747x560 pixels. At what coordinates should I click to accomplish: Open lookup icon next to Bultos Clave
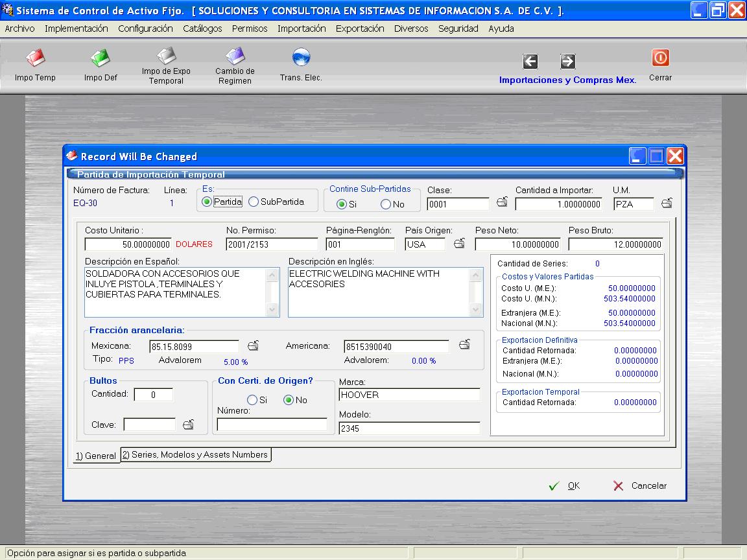tap(188, 425)
